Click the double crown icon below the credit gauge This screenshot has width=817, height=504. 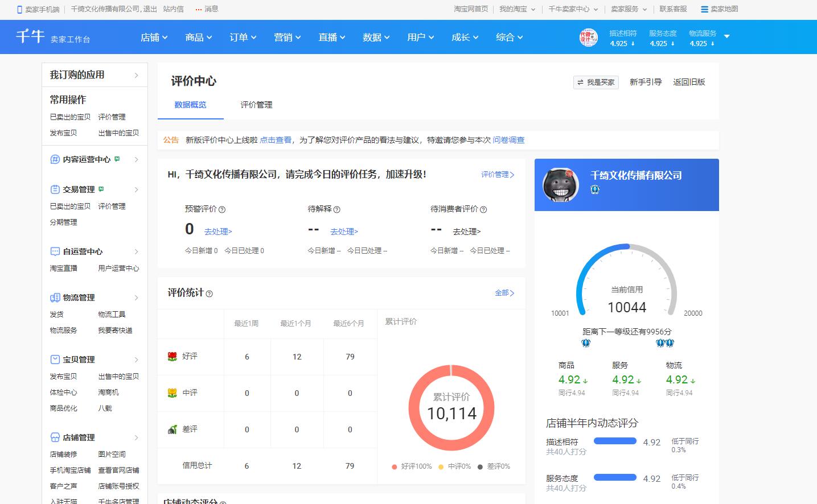[x=665, y=343]
